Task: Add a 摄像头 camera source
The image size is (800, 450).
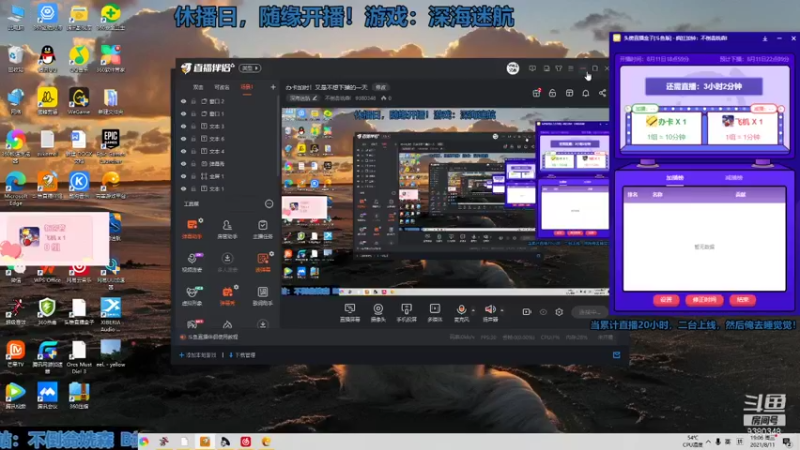Action: click(x=378, y=312)
